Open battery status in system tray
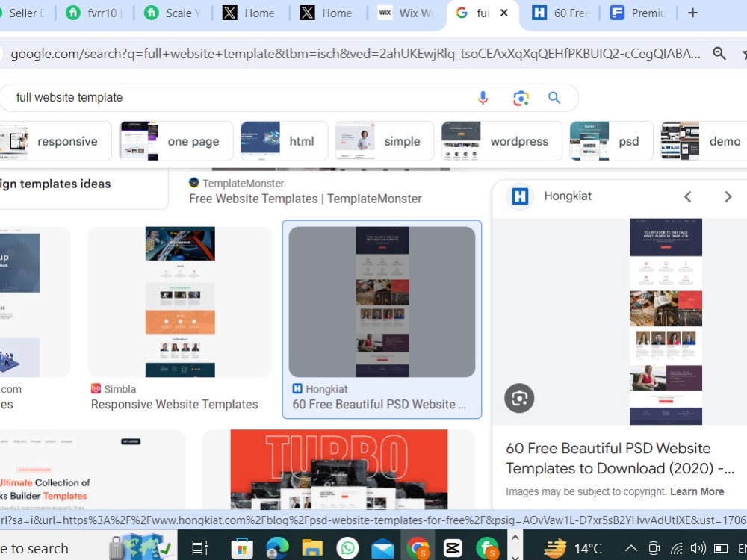Viewport: 747px width, 560px height. point(721,549)
